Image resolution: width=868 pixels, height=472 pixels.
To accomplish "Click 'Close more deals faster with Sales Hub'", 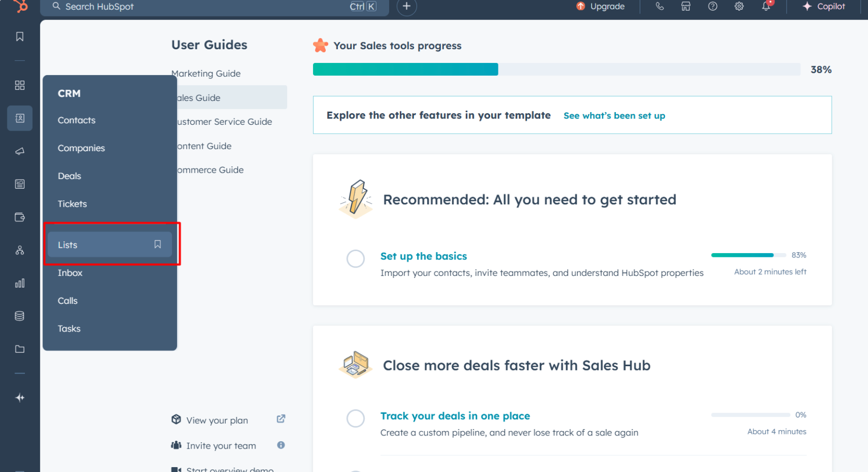I will [516, 365].
